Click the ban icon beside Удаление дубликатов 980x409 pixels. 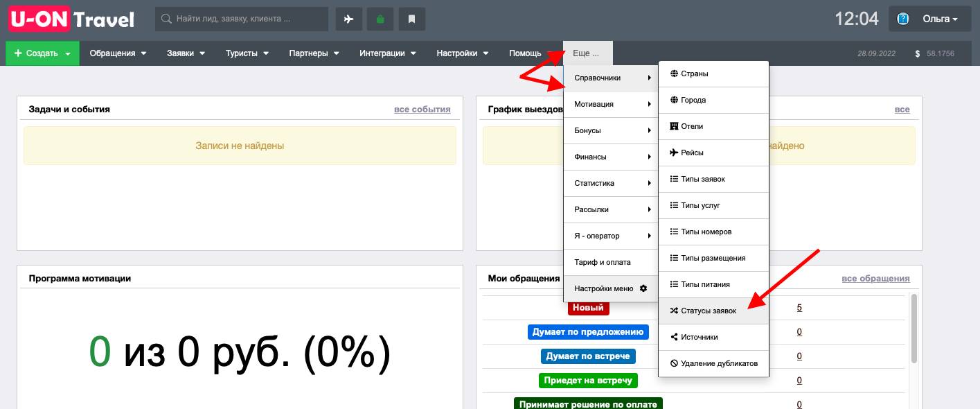674,363
